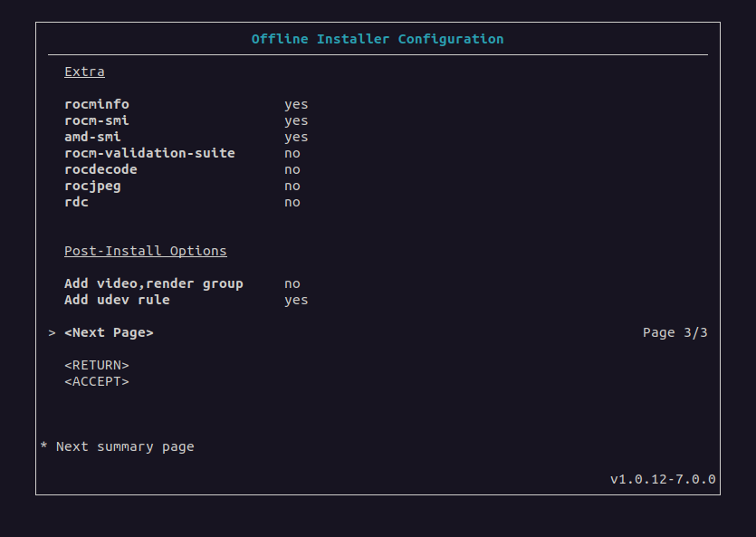756x537 pixels.
Task: Click the Extra section heading
Action: coord(84,72)
